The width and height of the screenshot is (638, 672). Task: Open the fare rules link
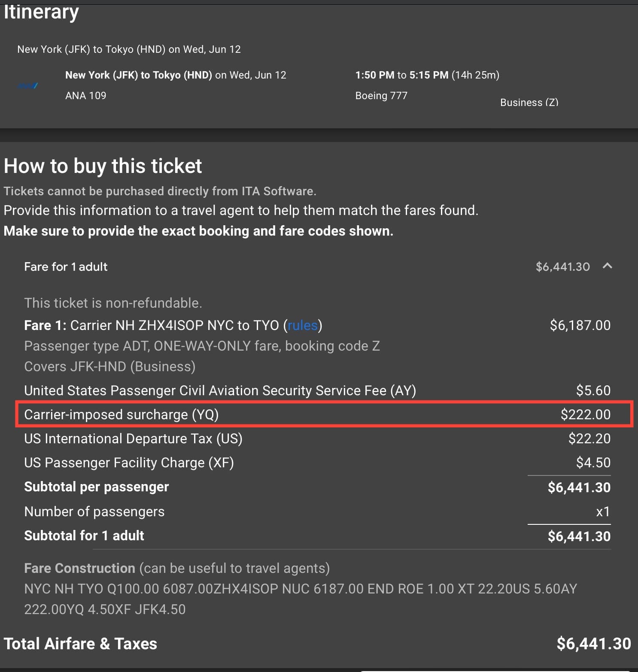(x=302, y=325)
